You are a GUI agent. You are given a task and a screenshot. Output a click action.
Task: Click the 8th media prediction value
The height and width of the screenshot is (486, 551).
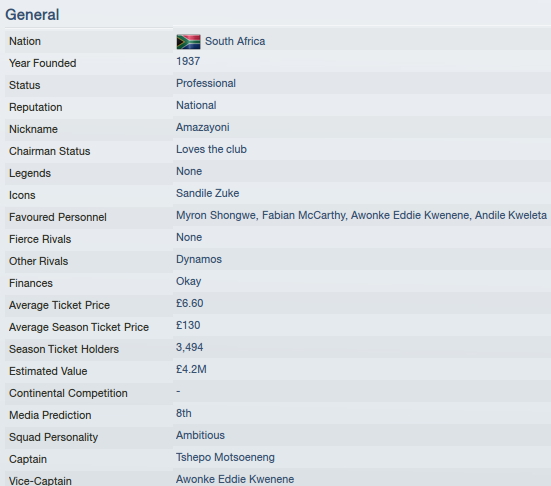(184, 413)
